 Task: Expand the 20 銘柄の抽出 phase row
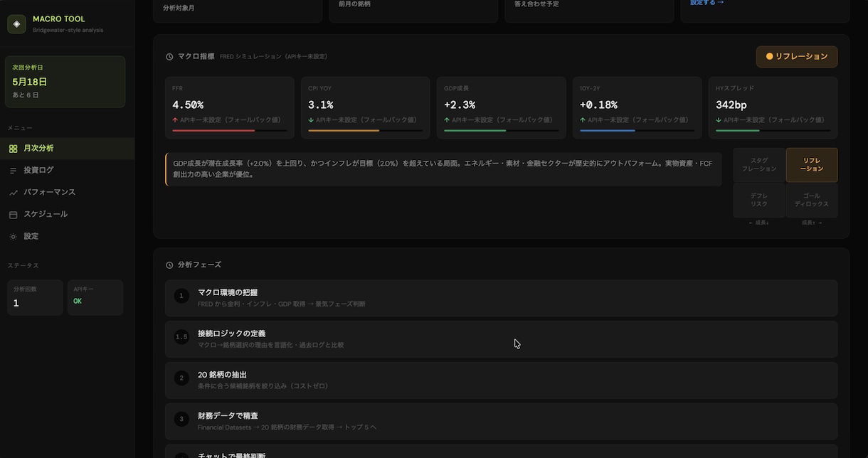[x=501, y=380]
